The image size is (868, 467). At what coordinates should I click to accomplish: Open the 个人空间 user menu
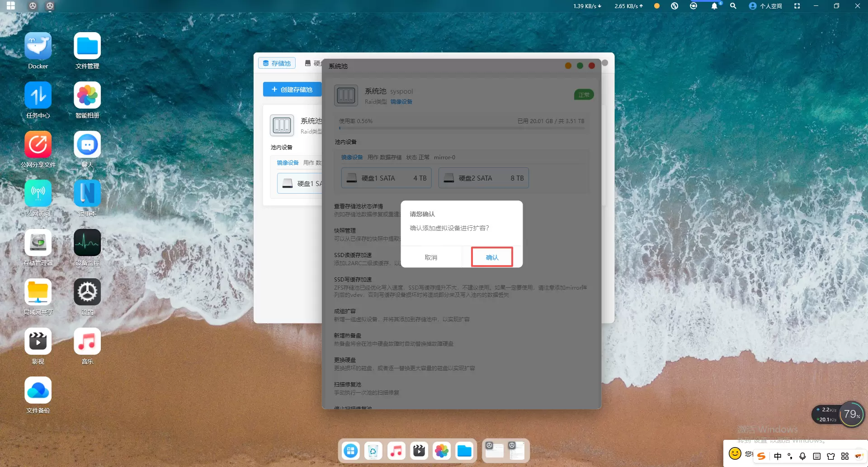point(765,6)
